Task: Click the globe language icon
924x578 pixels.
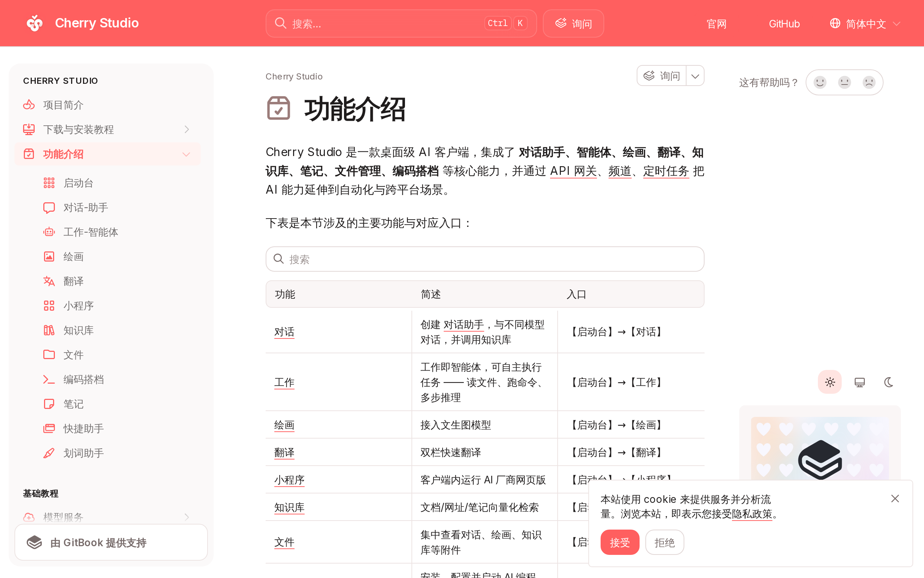Action: pyautogui.click(x=835, y=23)
